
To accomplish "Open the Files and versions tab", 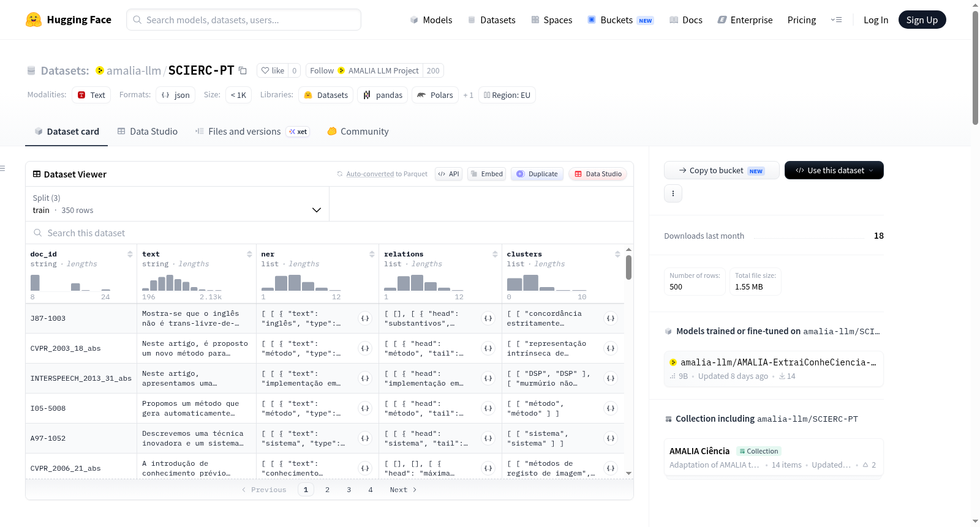I will tap(252, 132).
